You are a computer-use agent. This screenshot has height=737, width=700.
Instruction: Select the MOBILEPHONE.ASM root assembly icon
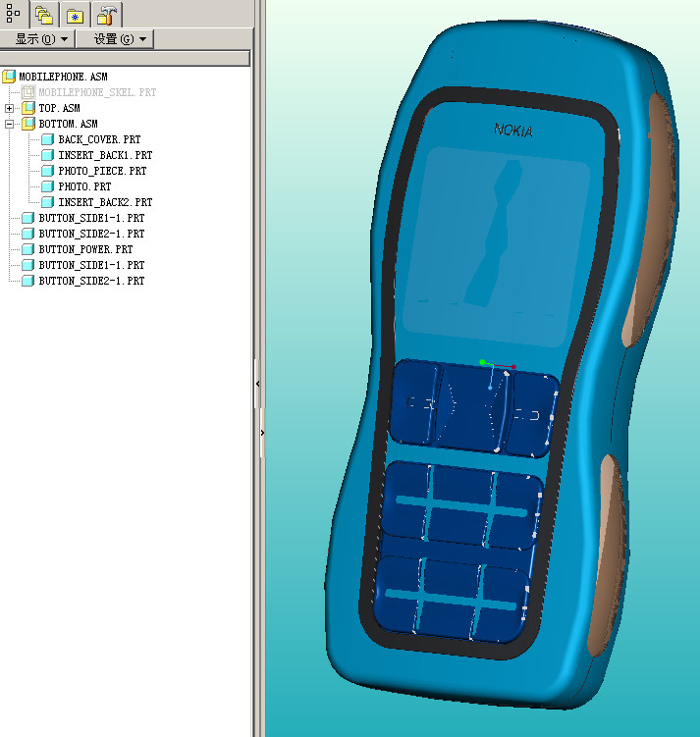click(9, 77)
